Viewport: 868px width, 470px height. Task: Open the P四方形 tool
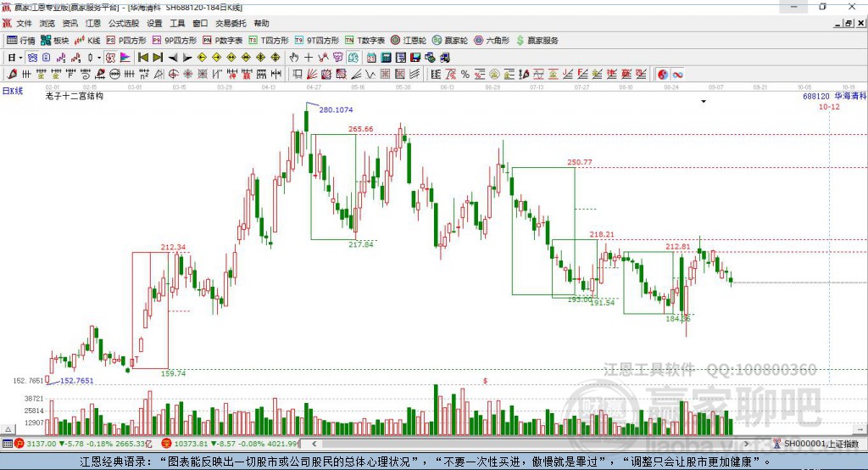pos(126,41)
